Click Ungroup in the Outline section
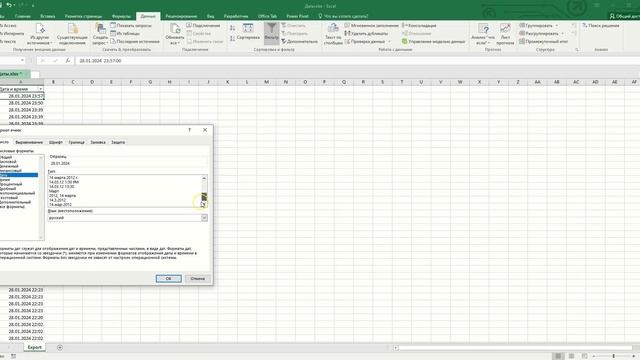 tap(541, 33)
